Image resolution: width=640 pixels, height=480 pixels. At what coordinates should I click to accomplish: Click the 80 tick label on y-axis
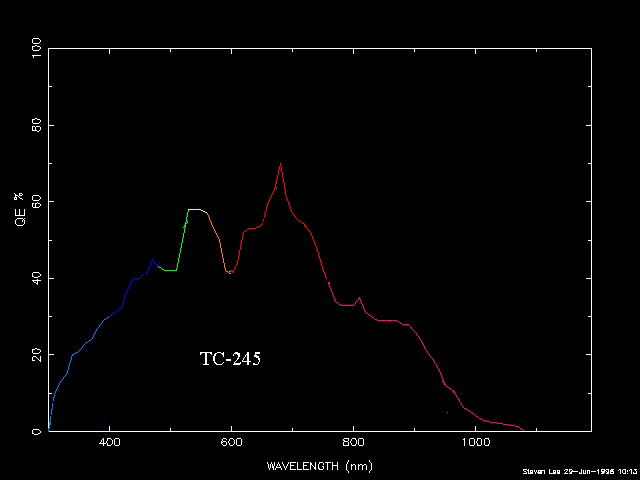tap(37, 125)
